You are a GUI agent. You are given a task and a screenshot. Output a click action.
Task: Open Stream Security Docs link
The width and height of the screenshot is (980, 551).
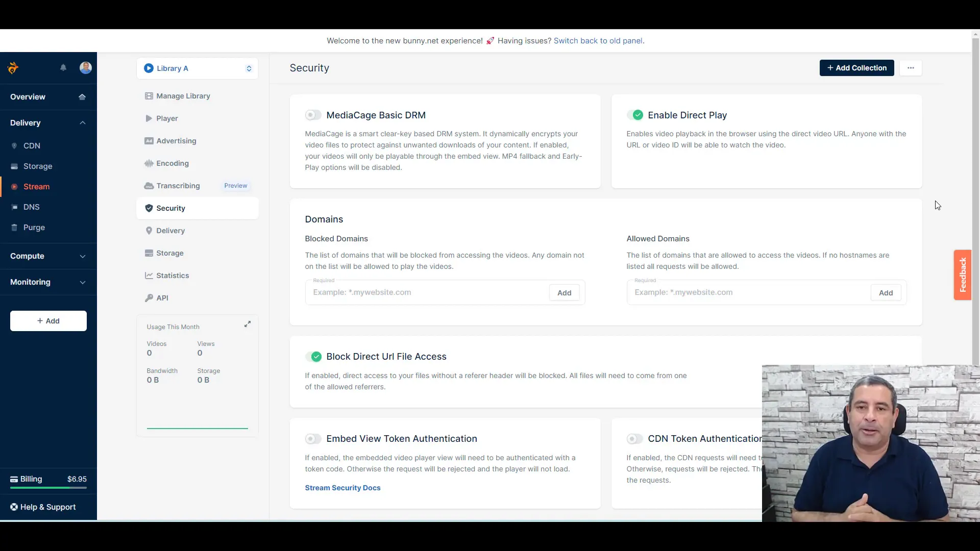pos(342,488)
